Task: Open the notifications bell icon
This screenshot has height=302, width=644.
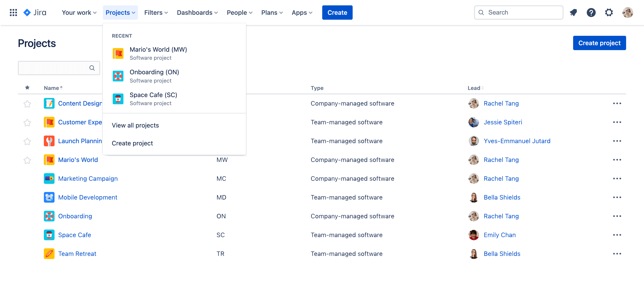Action: click(x=574, y=12)
